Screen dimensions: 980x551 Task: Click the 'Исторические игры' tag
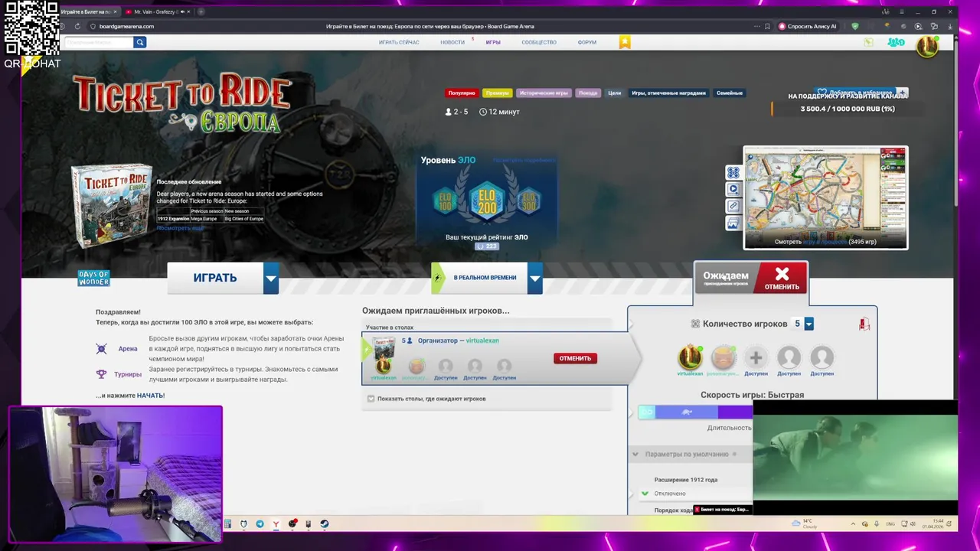(x=544, y=93)
